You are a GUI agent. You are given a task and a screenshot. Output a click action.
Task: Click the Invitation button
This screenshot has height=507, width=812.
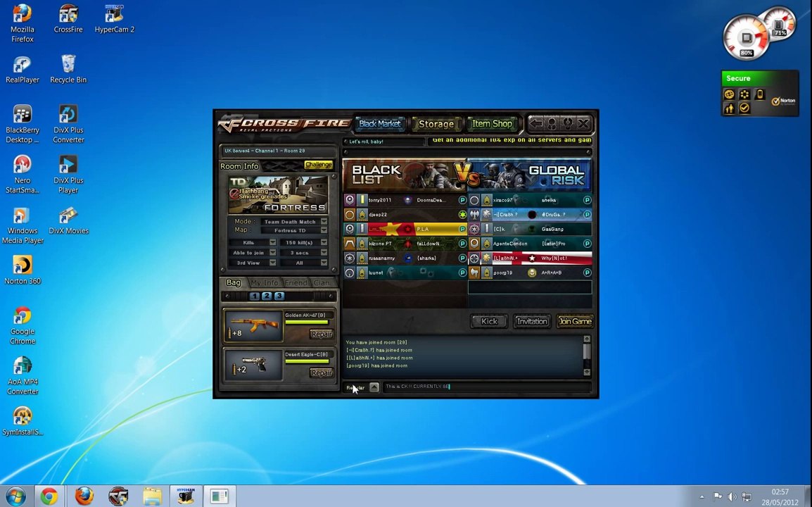coord(532,321)
